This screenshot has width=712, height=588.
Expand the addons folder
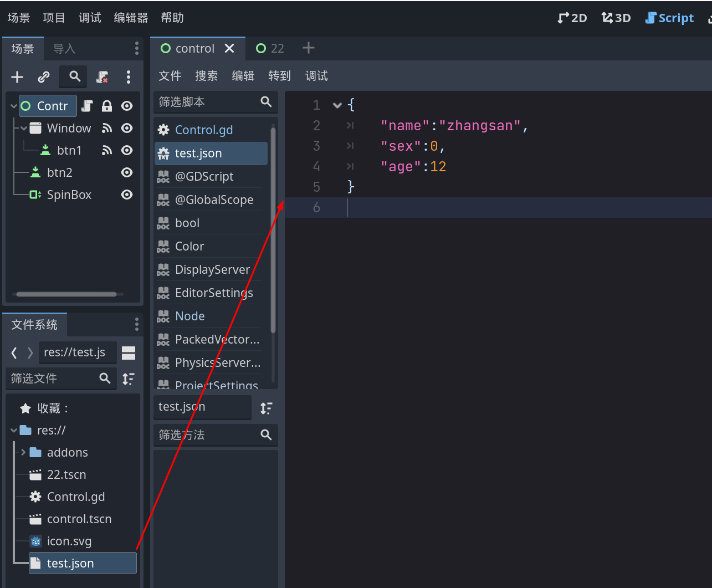23,452
